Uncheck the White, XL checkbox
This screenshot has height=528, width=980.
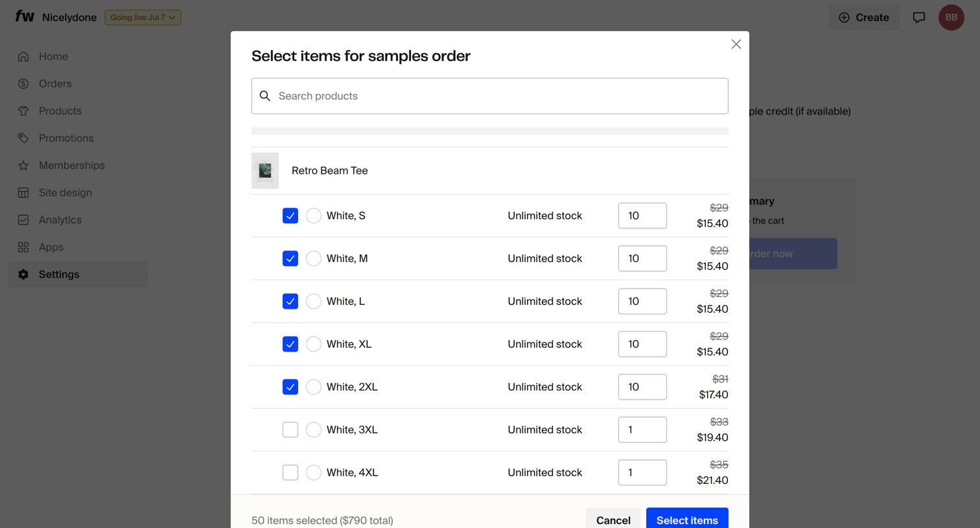[x=290, y=344]
